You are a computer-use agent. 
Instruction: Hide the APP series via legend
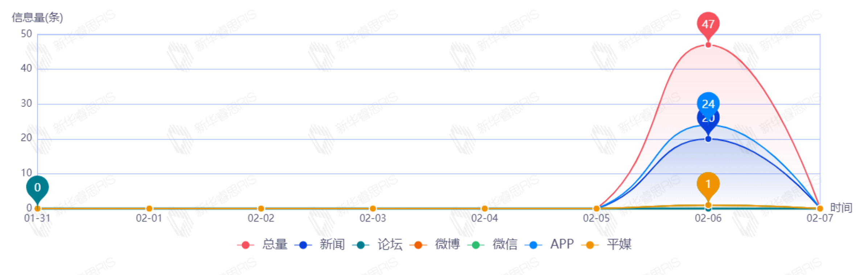coord(550,245)
